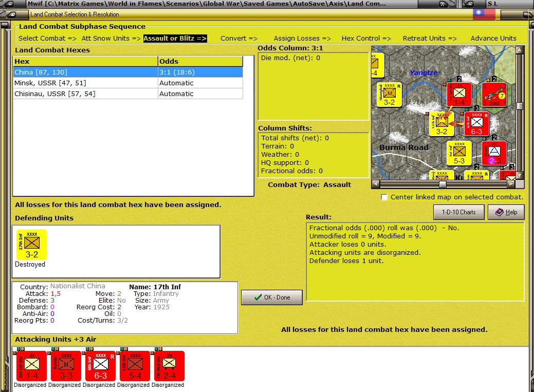Screen dimensions: 534x392
Task: Select the Retreat Units subphase step
Action: 430,38
